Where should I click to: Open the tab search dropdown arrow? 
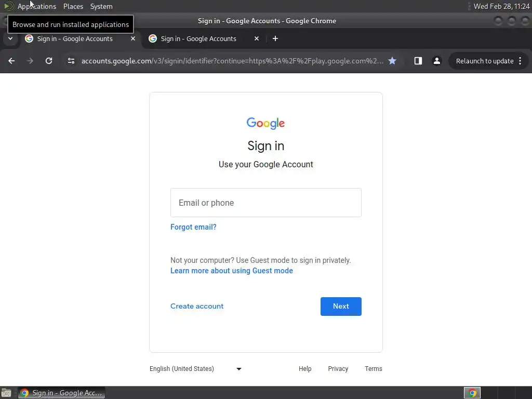point(10,38)
